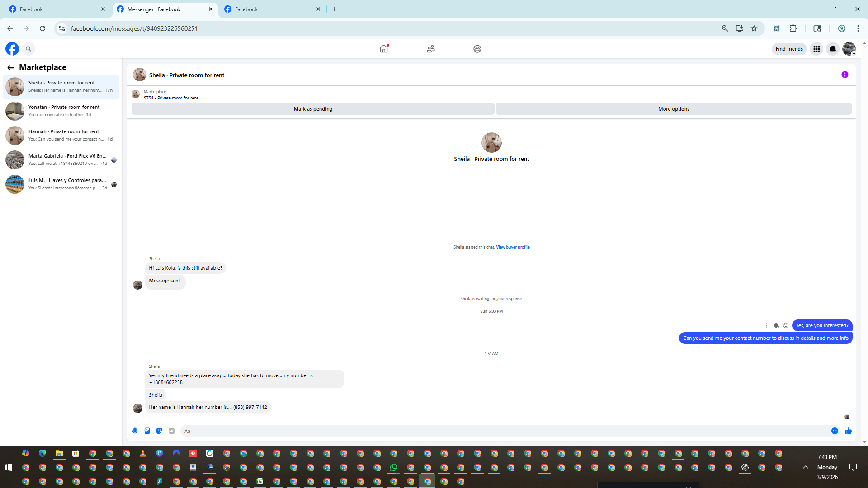The width and height of the screenshot is (868, 488).
Task: Open the Facebook menu grid icon
Action: (816, 49)
